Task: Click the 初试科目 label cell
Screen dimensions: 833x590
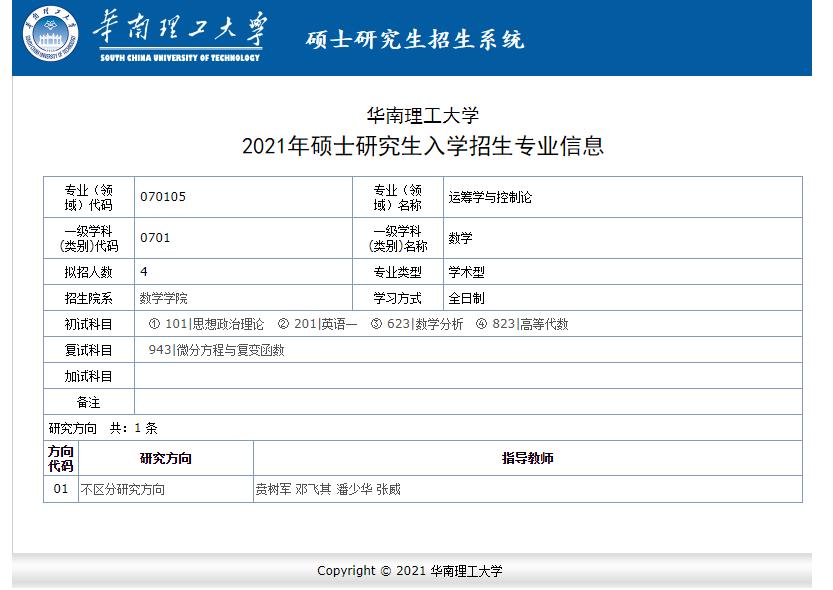Action: tap(89, 324)
